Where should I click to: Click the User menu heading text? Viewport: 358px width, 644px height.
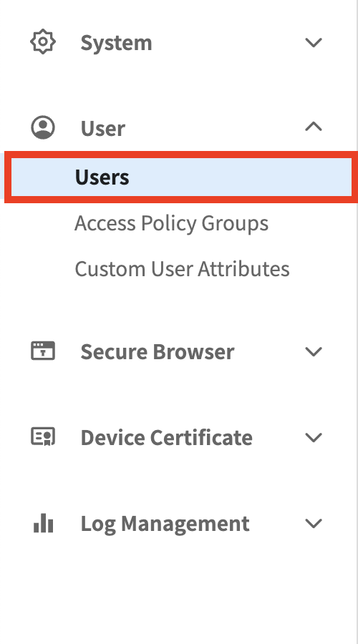click(x=103, y=128)
